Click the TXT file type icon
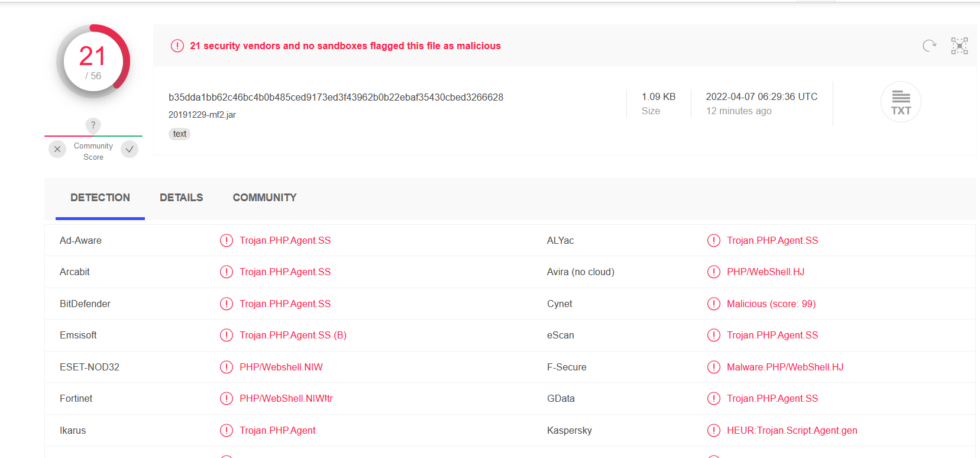The image size is (980, 458). click(901, 102)
